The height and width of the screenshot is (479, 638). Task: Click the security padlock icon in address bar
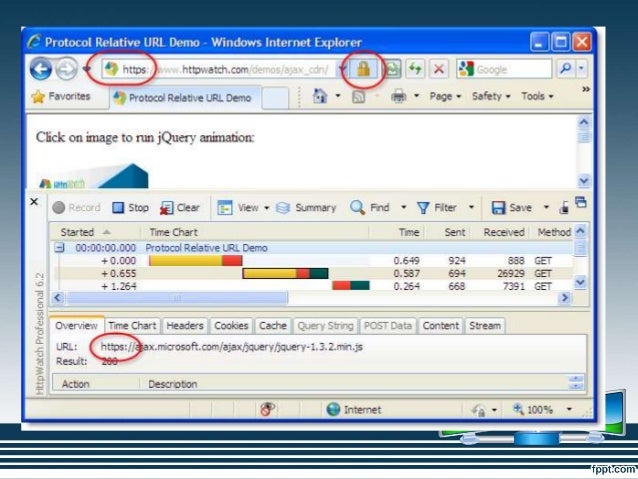tap(363, 69)
